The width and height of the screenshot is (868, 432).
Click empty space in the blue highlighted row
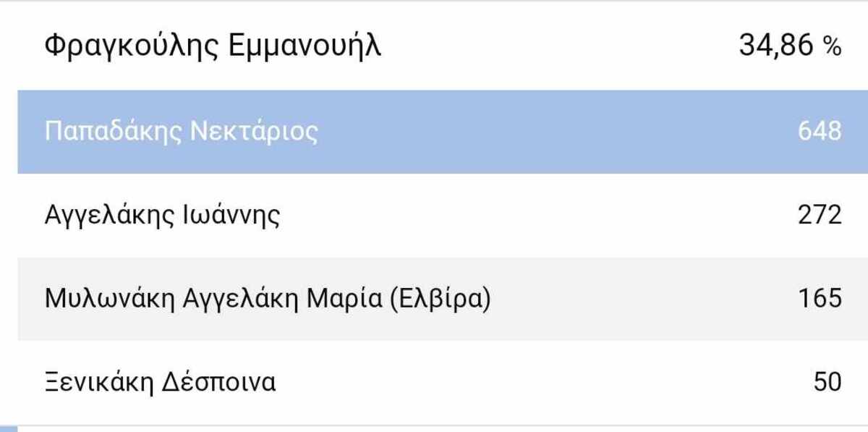pyautogui.click(x=542, y=132)
